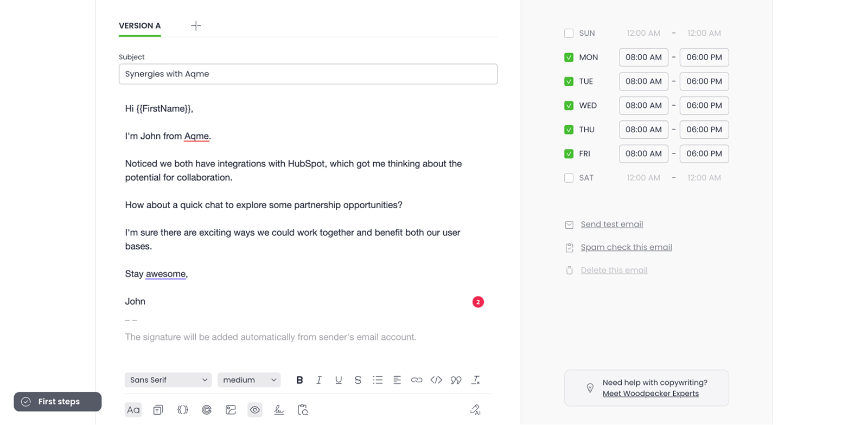
Task: Open THU start time 08:00 AM
Action: [643, 130]
